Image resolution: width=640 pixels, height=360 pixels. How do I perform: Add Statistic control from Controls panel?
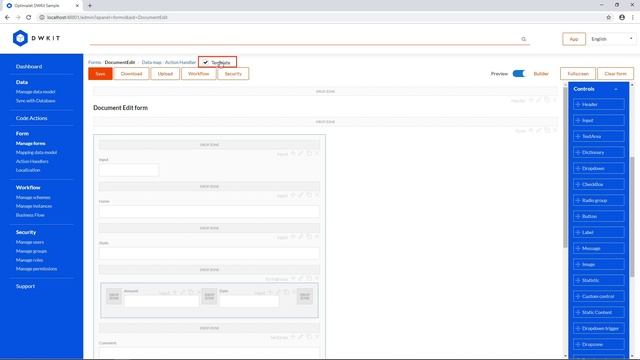pos(598,280)
